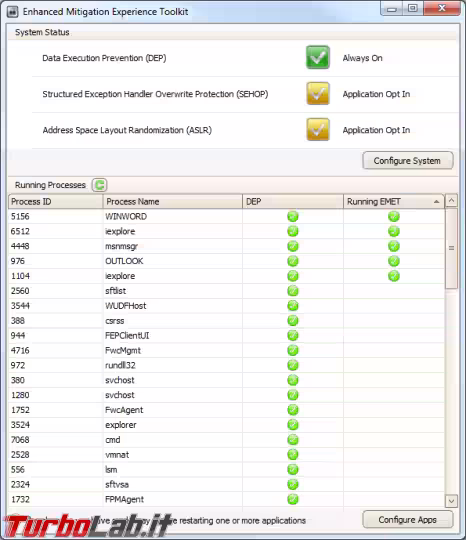Click DEP icon for msnmsgr process
Viewport: 466px width, 540px height.
293,246
